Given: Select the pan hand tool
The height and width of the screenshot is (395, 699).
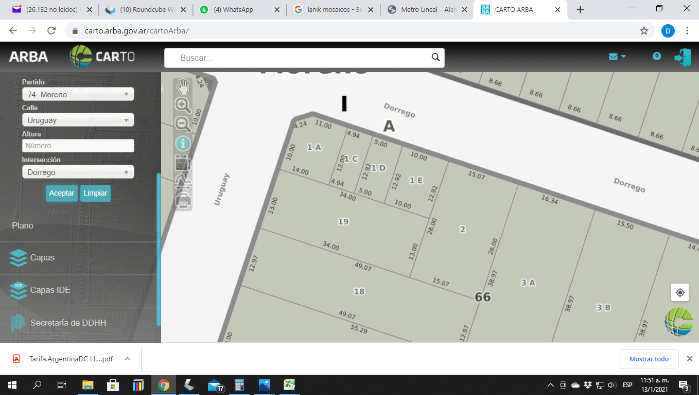Looking at the screenshot, I should pyautogui.click(x=183, y=86).
